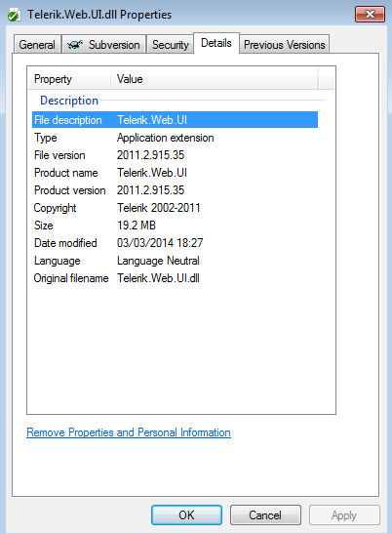
Task: Select the Product version row
Action: [175, 190]
